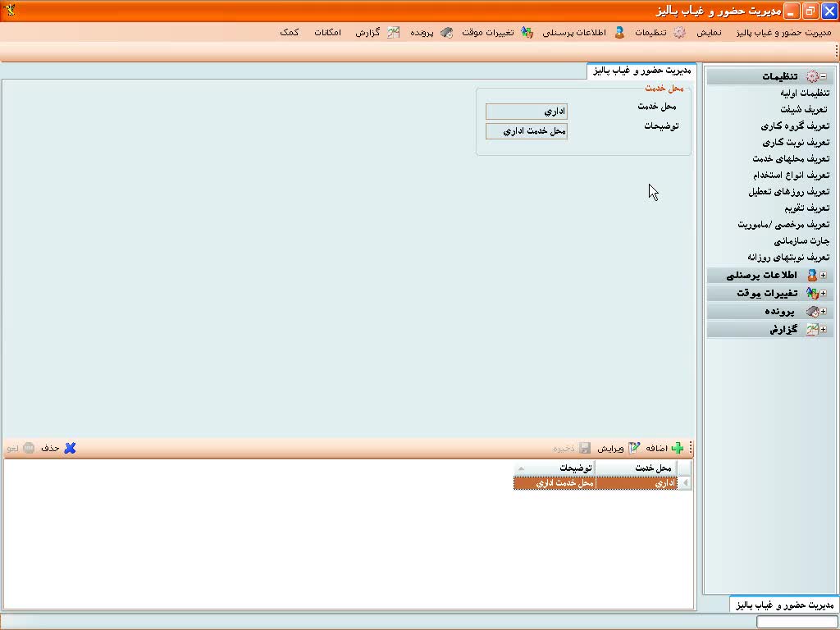The height and width of the screenshot is (630, 840).
Task: Select the top مدیریت حضور و غیاب پالیز tab
Action: tap(641, 71)
